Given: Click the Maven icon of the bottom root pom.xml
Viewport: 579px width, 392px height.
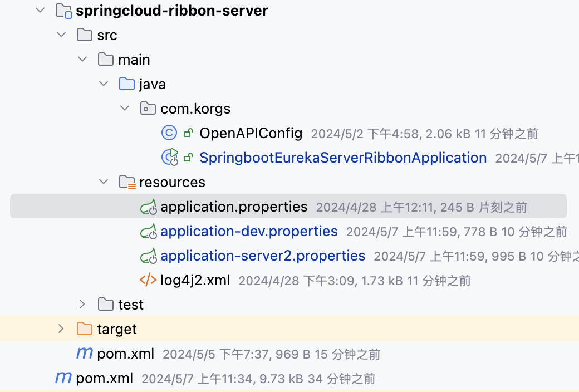Looking at the screenshot, I should pos(63,378).
